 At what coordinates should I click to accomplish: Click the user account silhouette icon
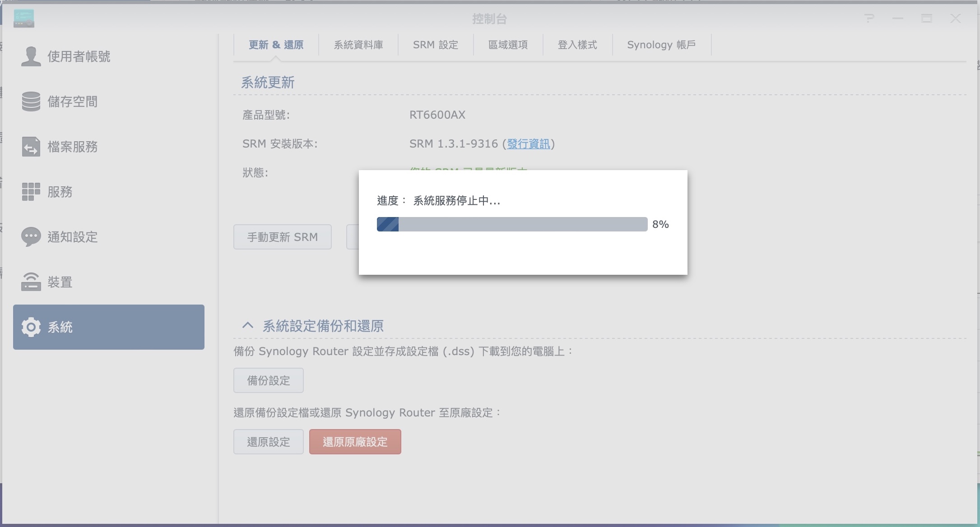click(31, 56)
